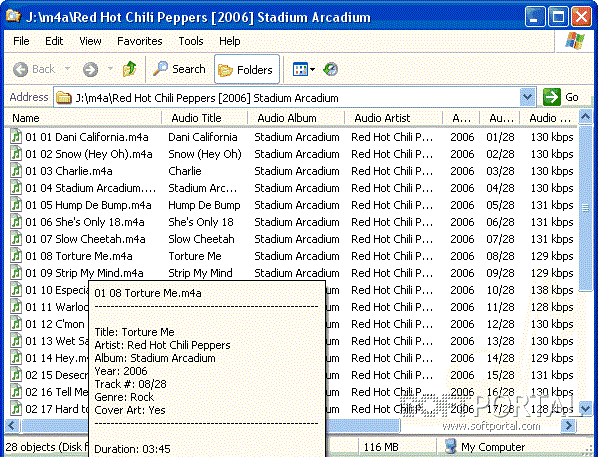Select music icon of 02 17 Hard file
Image resolution: width=598 pixels, height=457 pixels.
pos(16,409)
